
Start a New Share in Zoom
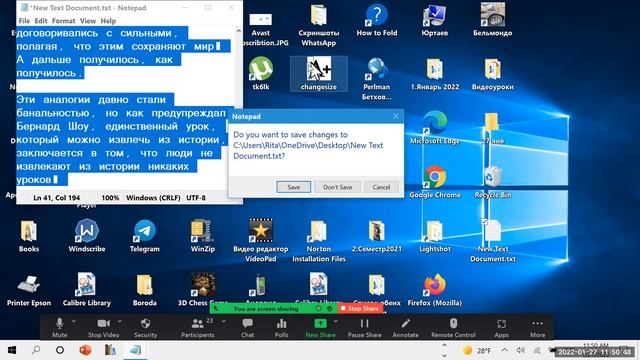tap(320, 327)
